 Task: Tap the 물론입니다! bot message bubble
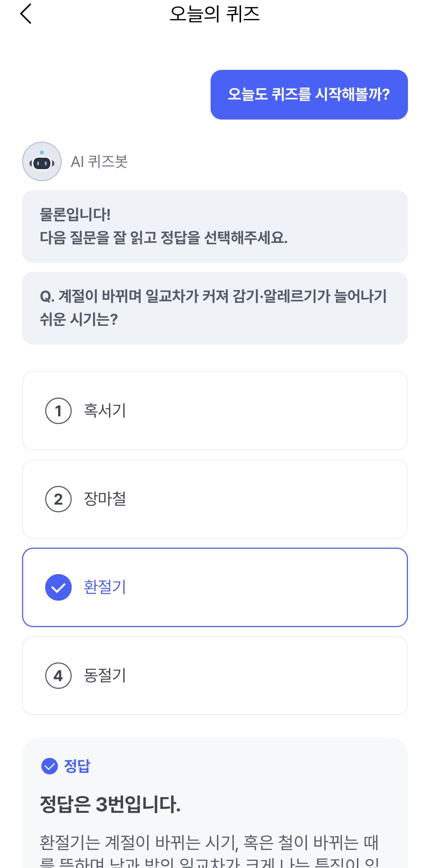tap(215, 226)
